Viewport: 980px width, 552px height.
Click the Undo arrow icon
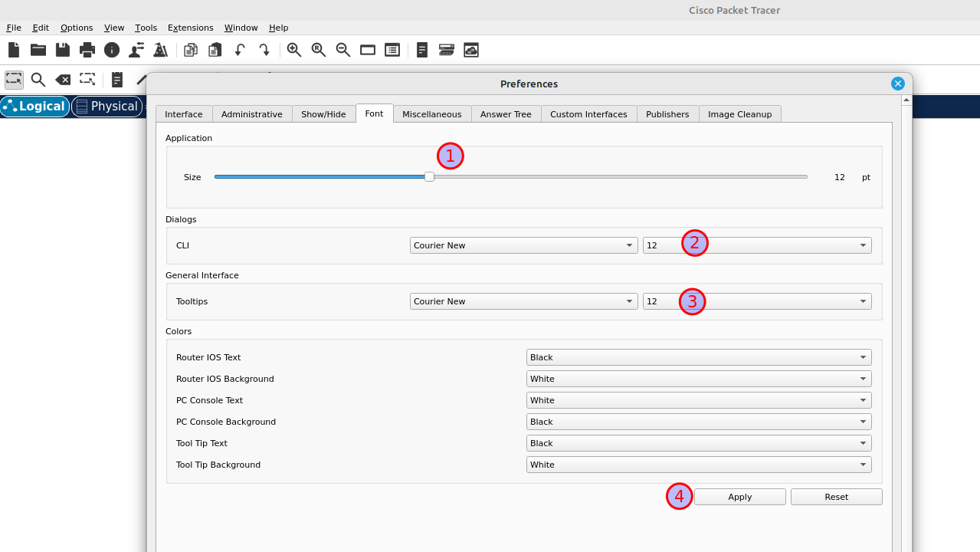[x=240, y=50]
